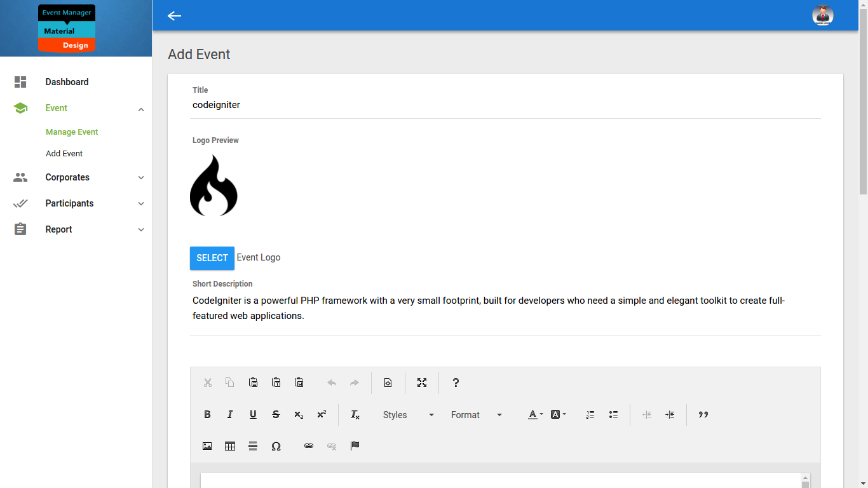This screenshot has height=488, width=868.
Task: Click the Copy icon in editor toolbar
Action: [x=230, y=383]
